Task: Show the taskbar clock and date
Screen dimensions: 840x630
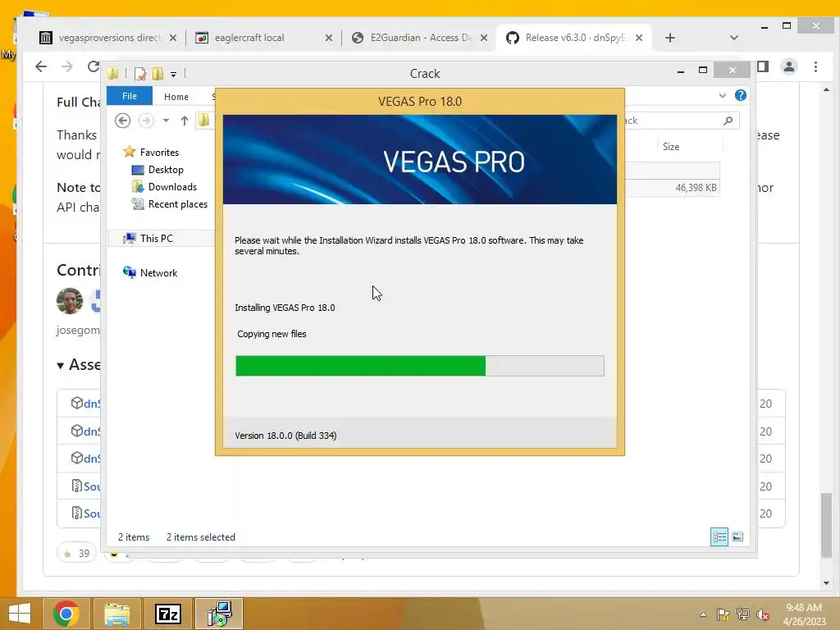Action: [x=804, y=614]
